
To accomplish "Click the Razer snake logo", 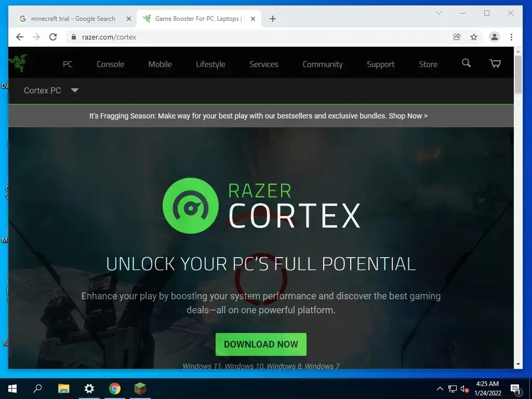I will [x=18, y=63].
